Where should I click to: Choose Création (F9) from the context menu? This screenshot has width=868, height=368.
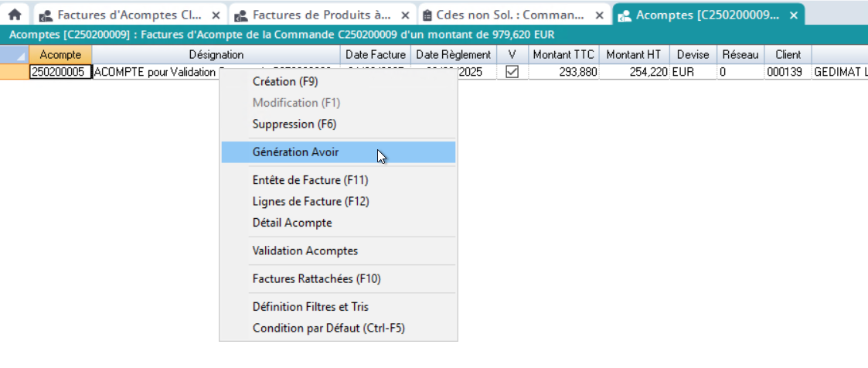[x=285, y=81]
